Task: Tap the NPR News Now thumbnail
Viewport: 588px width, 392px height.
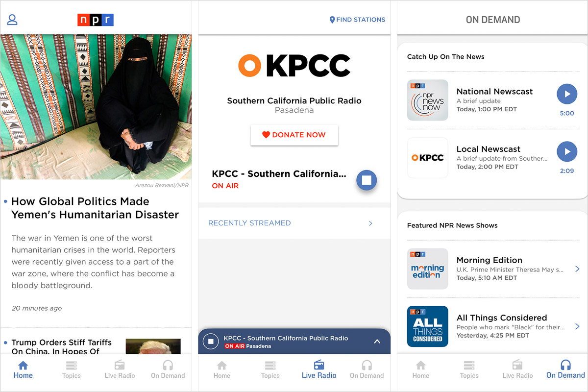Action: pyautogui.click(x=427, y=100)
